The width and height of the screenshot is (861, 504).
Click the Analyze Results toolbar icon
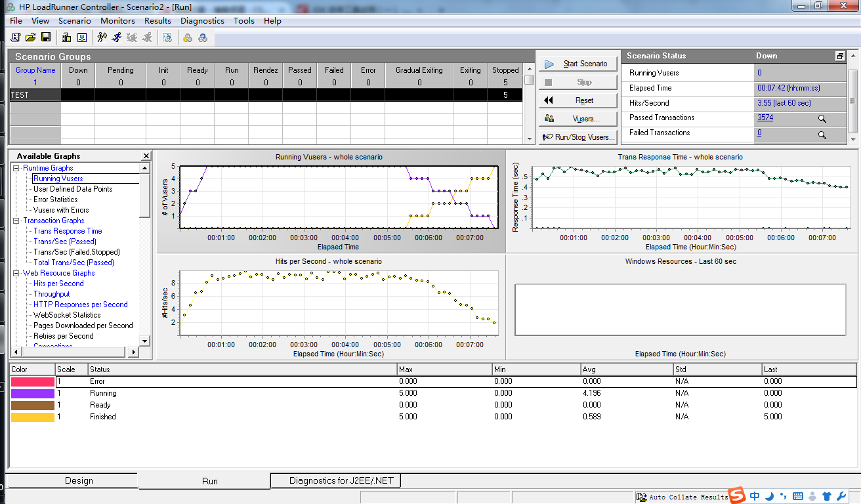(167, 37)
